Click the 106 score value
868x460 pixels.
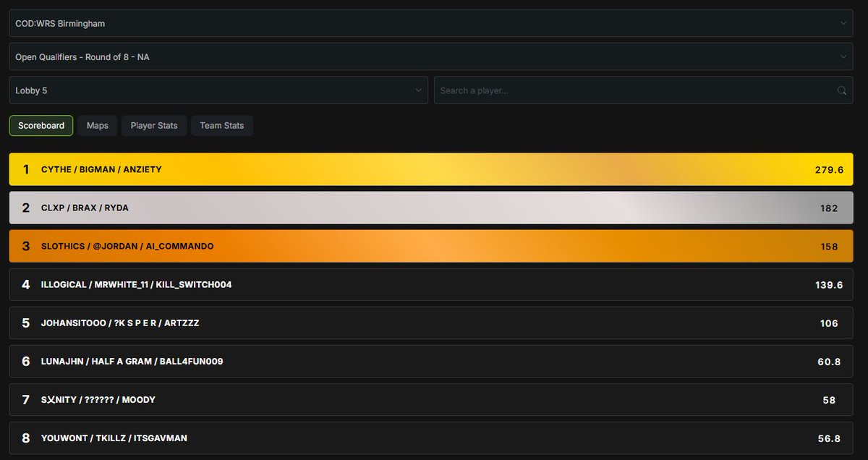point(829,323)
